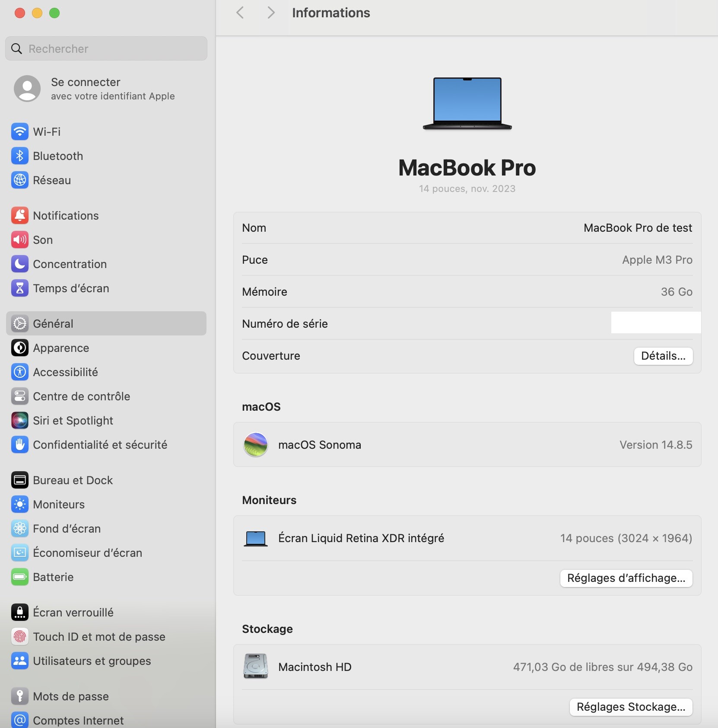
Task: Open the Moniteurs settings
Action: pos(59,504)
